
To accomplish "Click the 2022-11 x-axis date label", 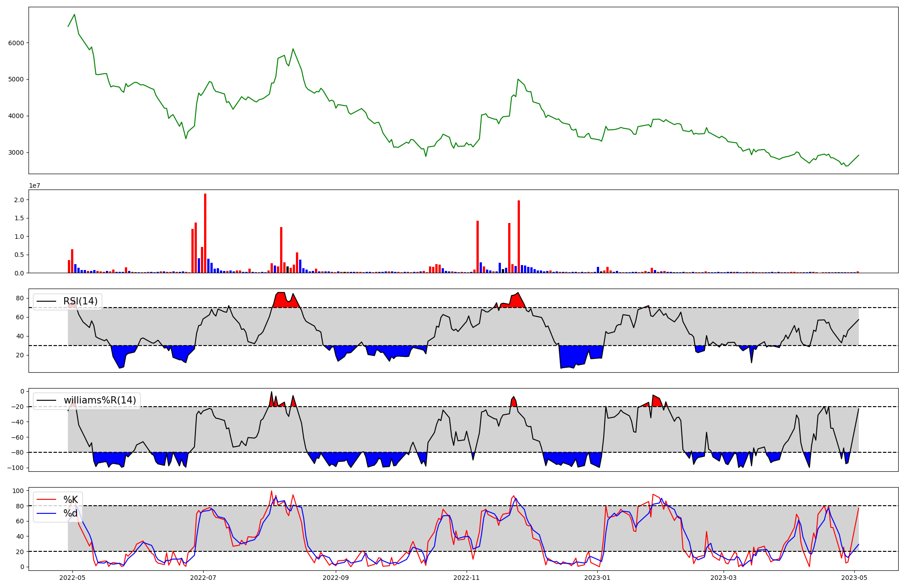I will click(x=467, y=578).
